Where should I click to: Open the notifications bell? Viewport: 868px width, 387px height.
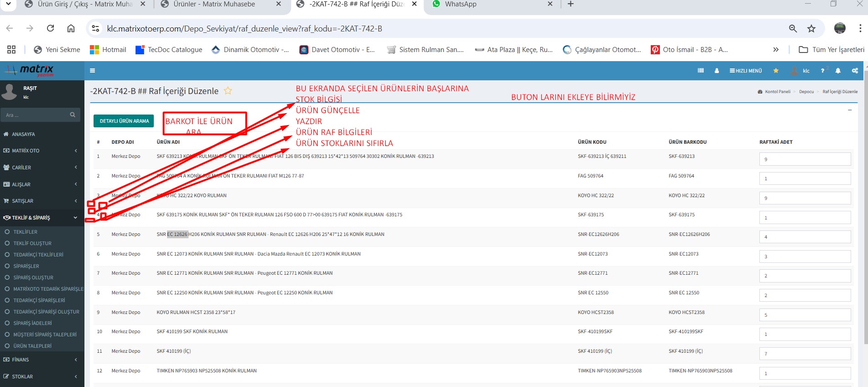(838, 71)
